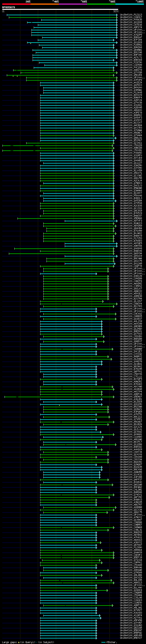Select the UniRef100_Q01908 label
Viewport: 146px width, 644px height.
coord(131,22)
